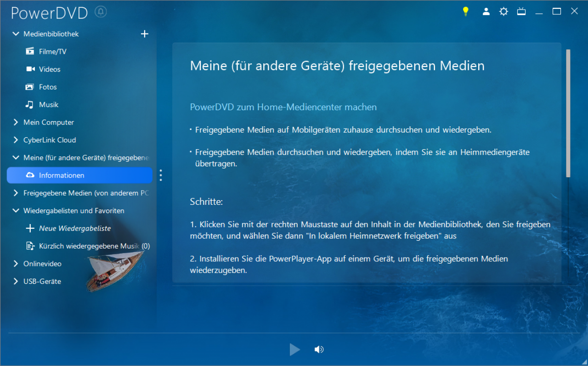Click the cloud icon beside Informationen
Screen dimensions: 588x366
30,175
